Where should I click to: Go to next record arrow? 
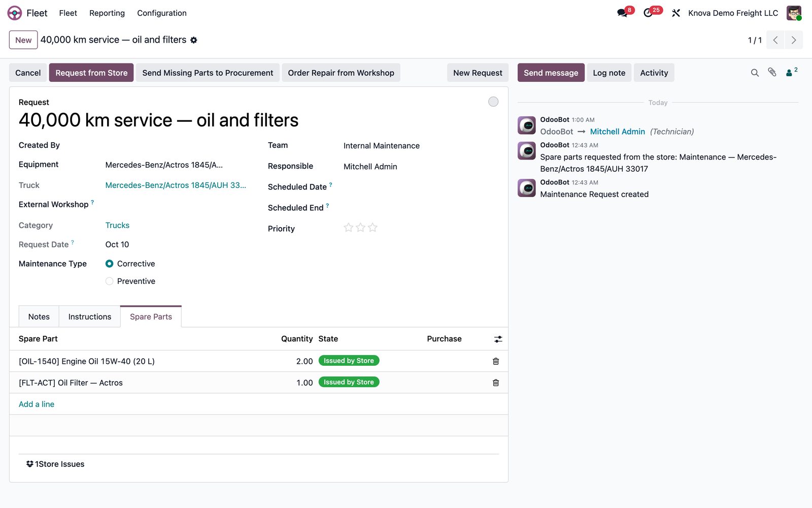click(x=794, y=40)
